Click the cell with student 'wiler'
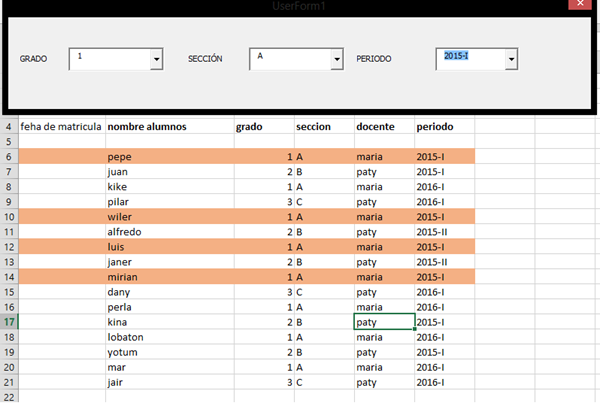 pos(168,217)
